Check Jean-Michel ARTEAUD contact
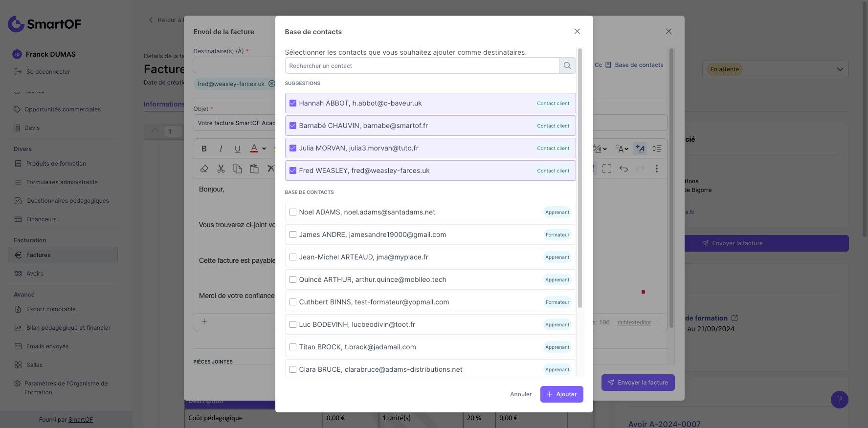 click(x=293, y=257)
